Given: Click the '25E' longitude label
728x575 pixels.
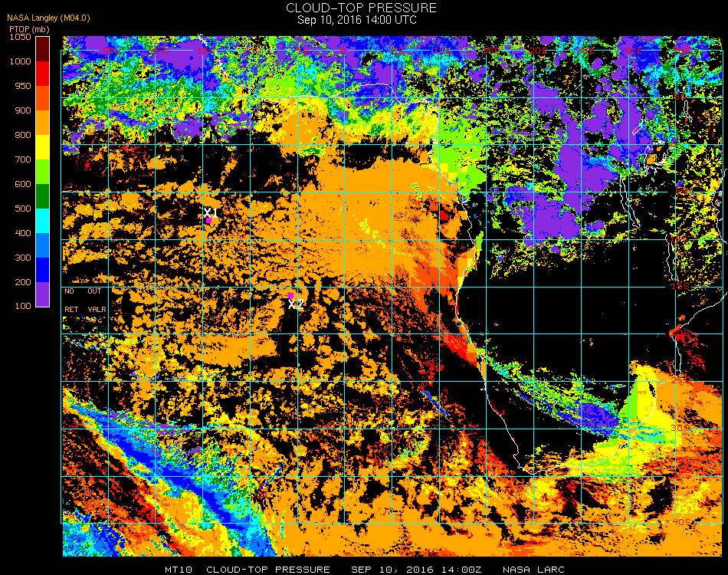Looking at the screenshot, I should (x=585, y=50).
